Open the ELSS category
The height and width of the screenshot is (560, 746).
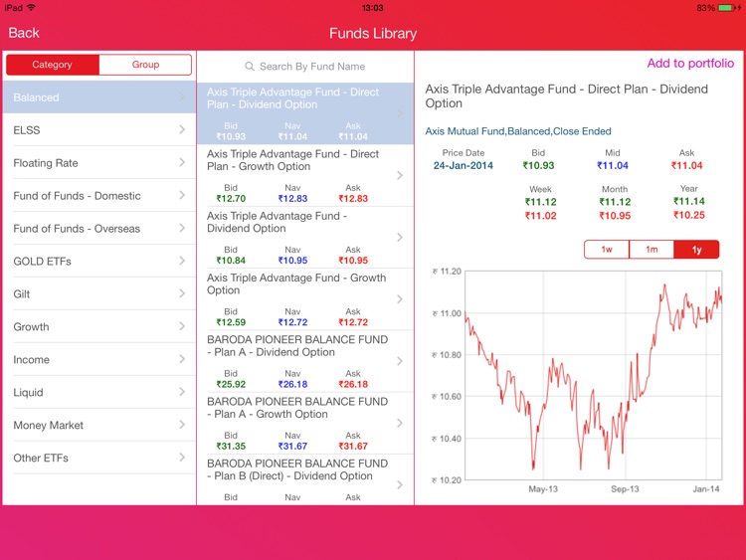[98, 130]
